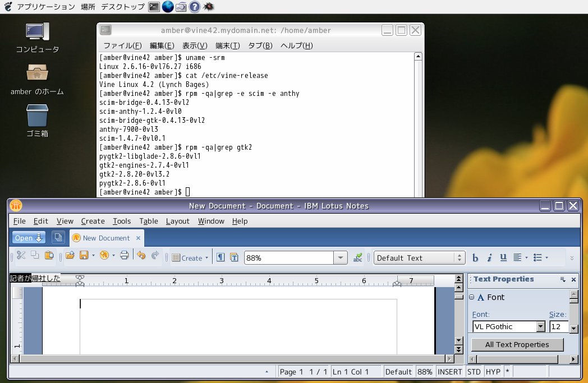Open the Edit menu in Lotus Notes
588x383 pixels.
[x=41, y=221]
